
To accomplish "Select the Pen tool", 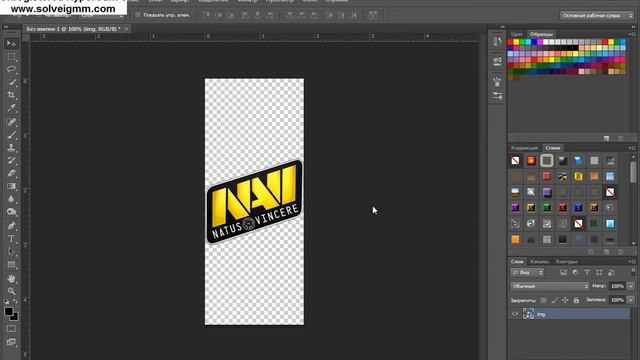I will point(11,225).
